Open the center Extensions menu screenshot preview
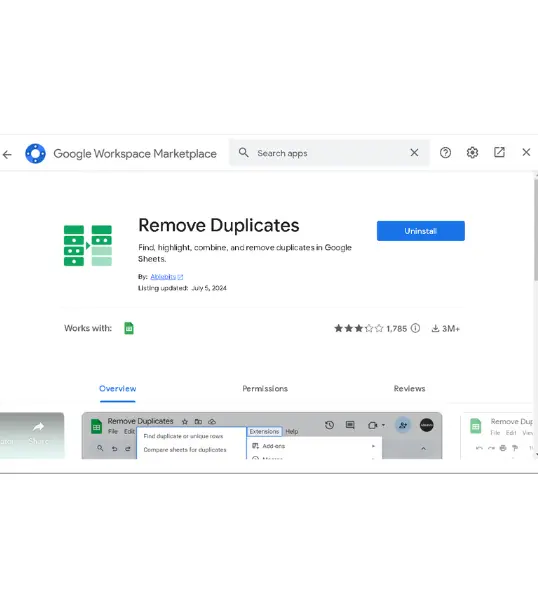The width and height of the screenshot is (538, 600). click(x=262, y=436)
